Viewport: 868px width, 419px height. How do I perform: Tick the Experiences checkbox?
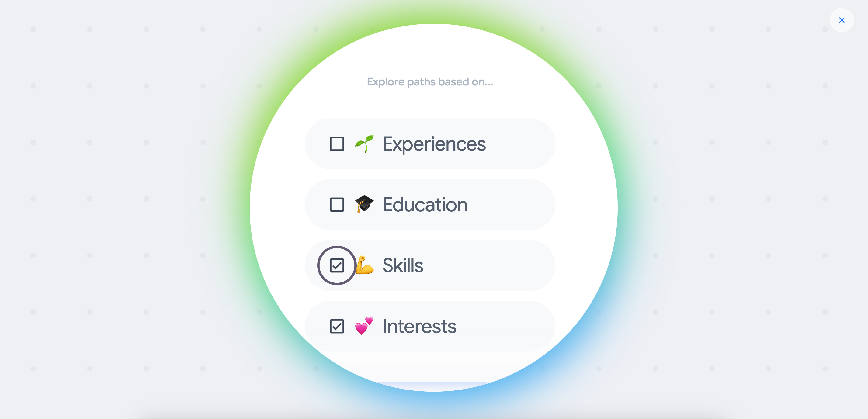pos(337,144)
